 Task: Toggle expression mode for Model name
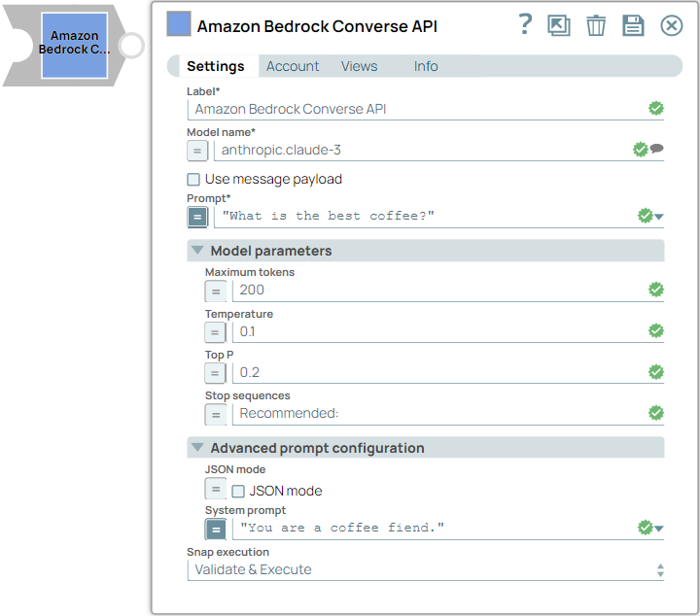pos(197,151)
